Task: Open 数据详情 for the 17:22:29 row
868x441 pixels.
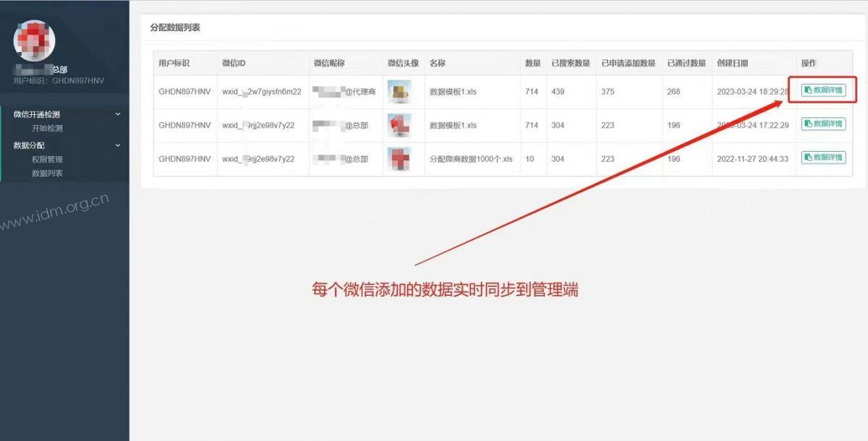Action: pyautogui.click(x=823, y=124)
